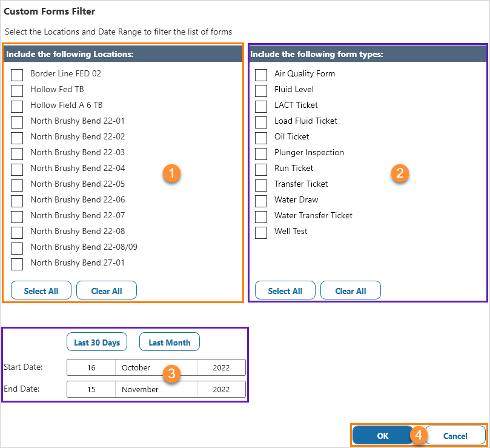Check the Border Line FED 02 checkbox
490x448 pixels.
17,75
